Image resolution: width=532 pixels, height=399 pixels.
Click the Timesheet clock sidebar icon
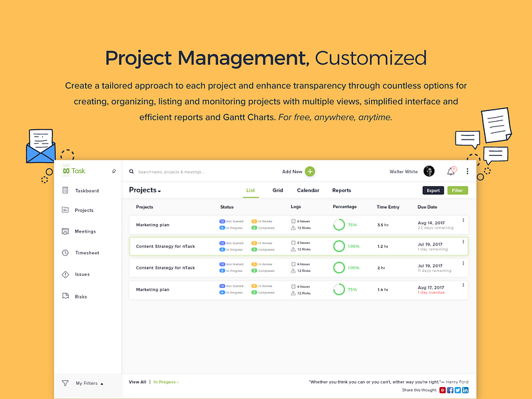(x=65, y=253)
